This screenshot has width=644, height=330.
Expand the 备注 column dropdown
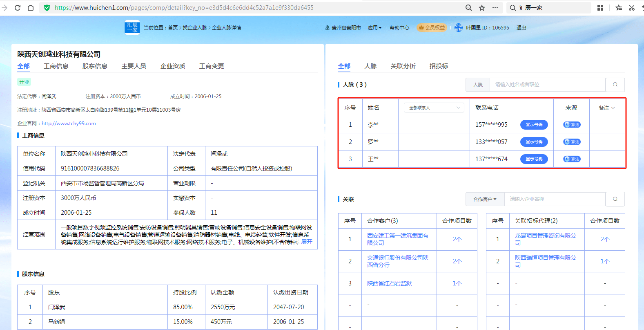[607, 108]
